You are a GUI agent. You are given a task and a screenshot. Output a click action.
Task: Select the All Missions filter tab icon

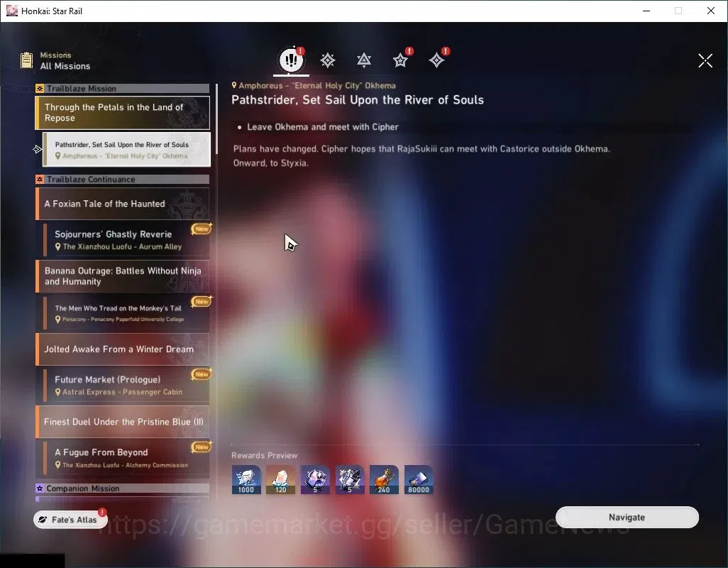(x=291, y=60)
